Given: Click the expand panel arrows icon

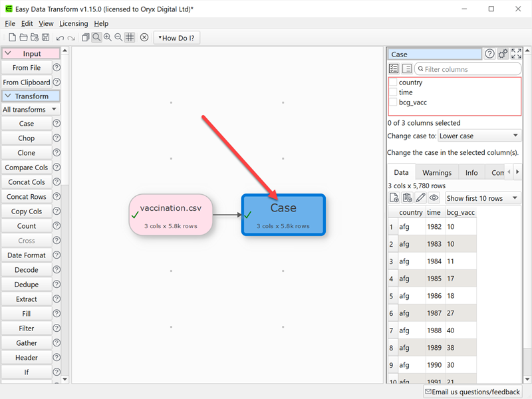Looking at the screenshot, I should (516, 55).
